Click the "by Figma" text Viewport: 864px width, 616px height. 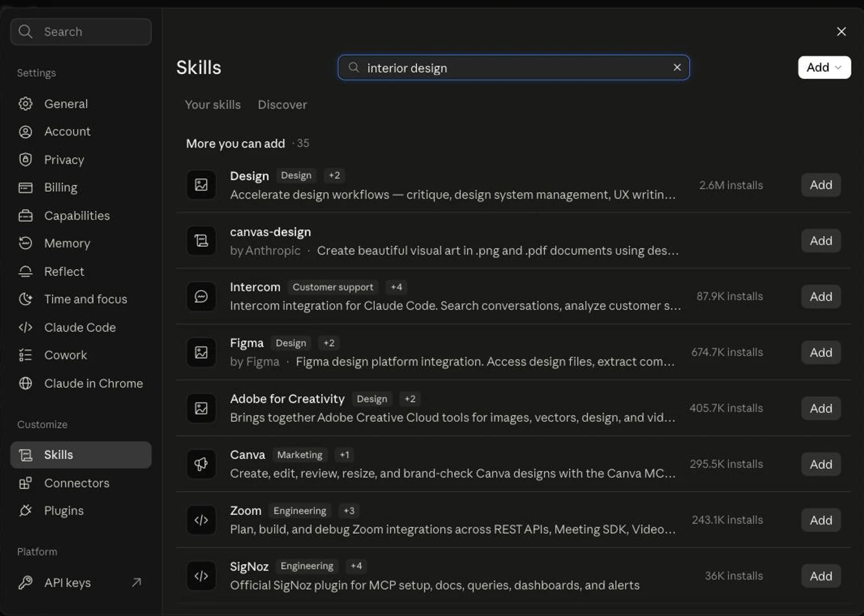click(x=255, y=362)
